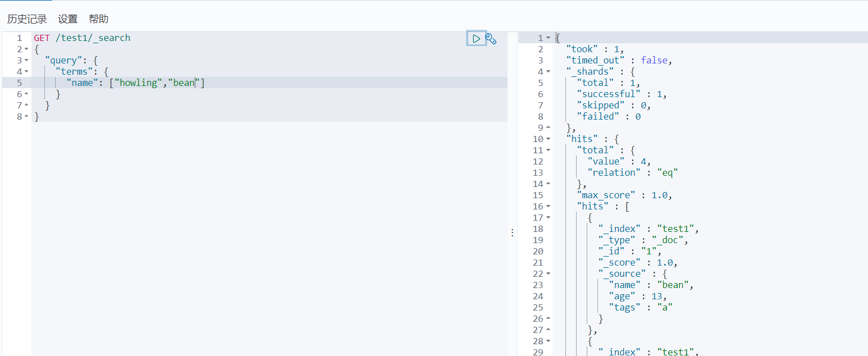Open the wrench tools icon
Image resolution: width=868 pixels, height=356 pixels.
tap(491, 39)
